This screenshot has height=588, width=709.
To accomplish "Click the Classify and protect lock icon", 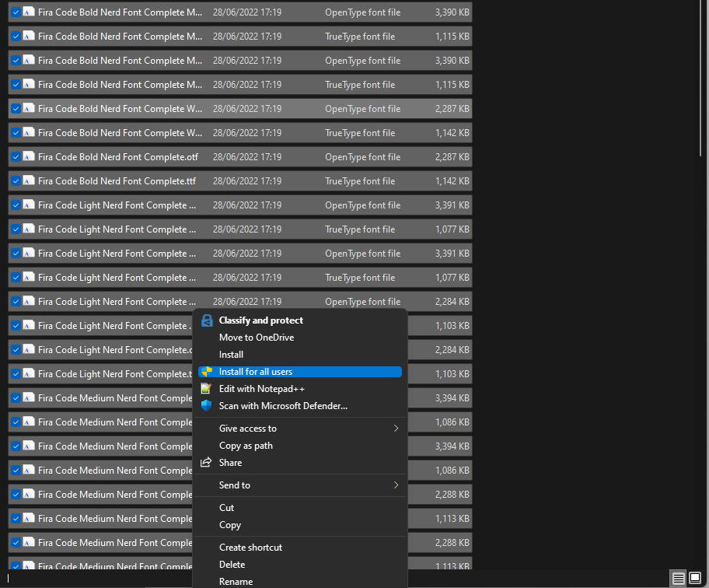I will [207, 320].
